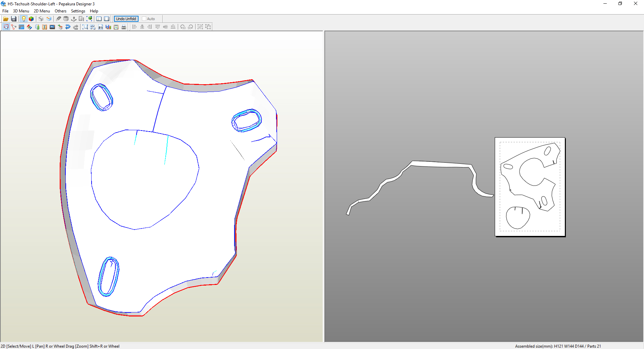Open the Help menu

coord(94,11)
